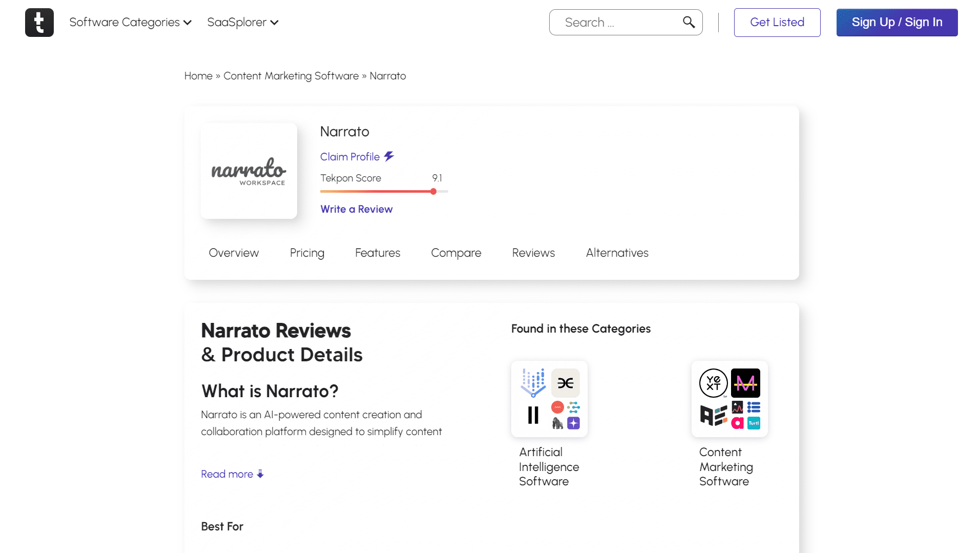
Task: Click the Write a Review link
Action: pyautogui.click(x=357, y=209)
